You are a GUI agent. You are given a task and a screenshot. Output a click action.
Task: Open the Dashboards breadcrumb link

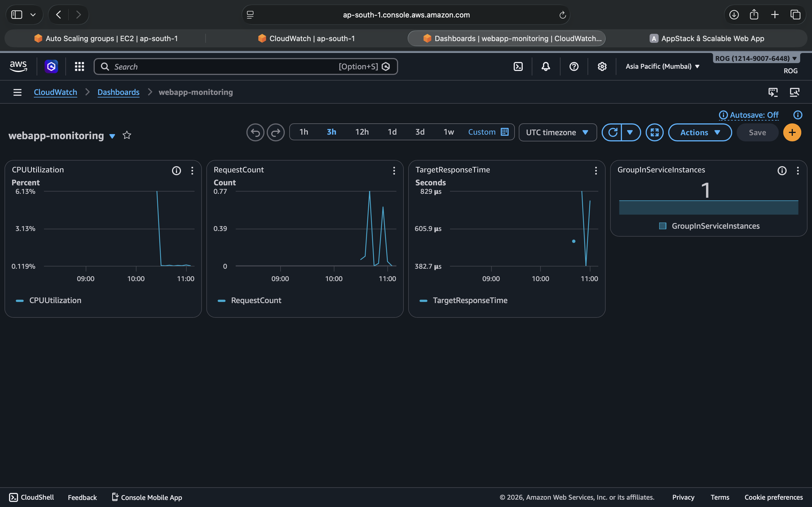coord(118,92)
